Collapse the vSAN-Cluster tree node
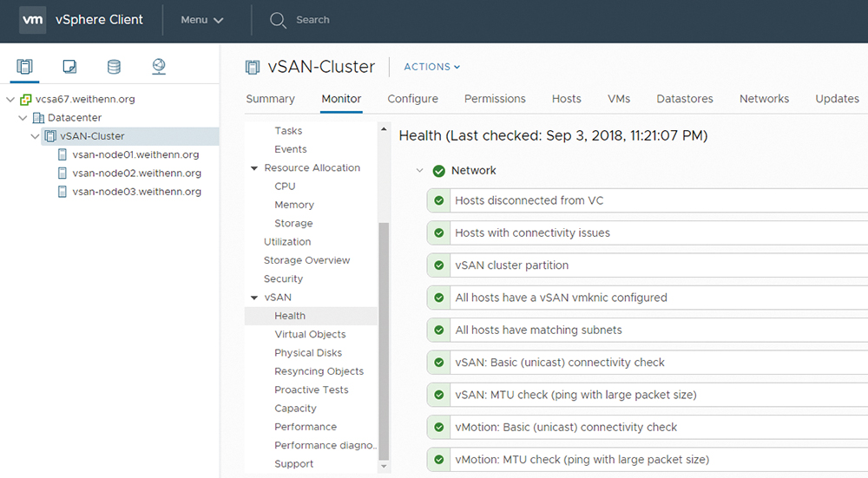The height and width of the screenshot is (478, 868). click(35, 136)
